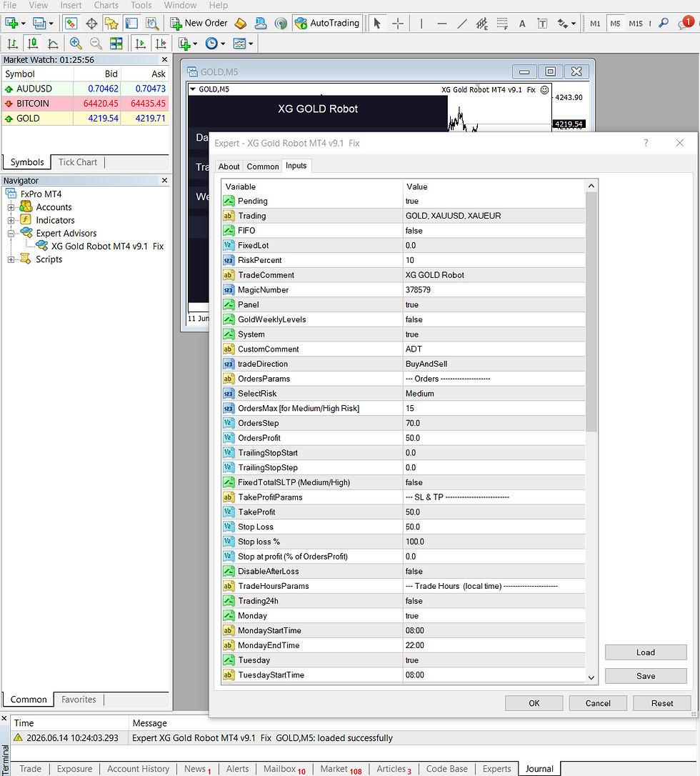This screenshot has width=700, height=776.
Task: Expand the Indicators tree node
Action: pyautogui.click(x=11, y=220)
